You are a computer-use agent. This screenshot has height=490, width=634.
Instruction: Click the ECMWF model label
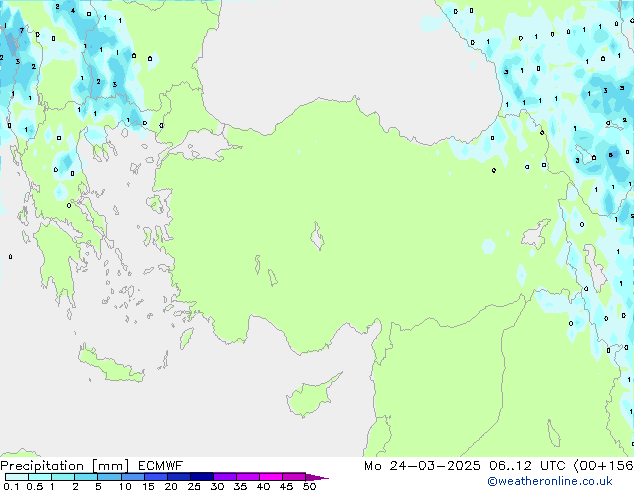pyautogui.click(x=161, y=466)
